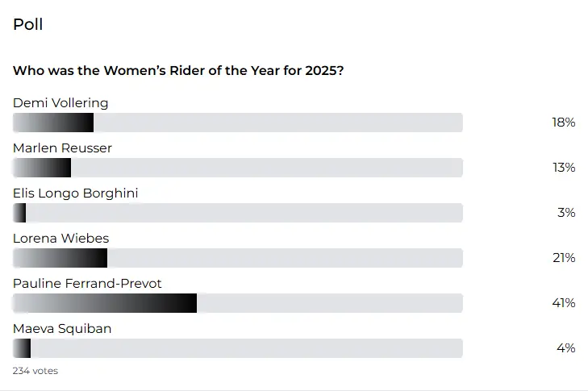Viewport: 588px width, 391px height.
Task: Click the 234 votes count
Action: click(35, 371)
